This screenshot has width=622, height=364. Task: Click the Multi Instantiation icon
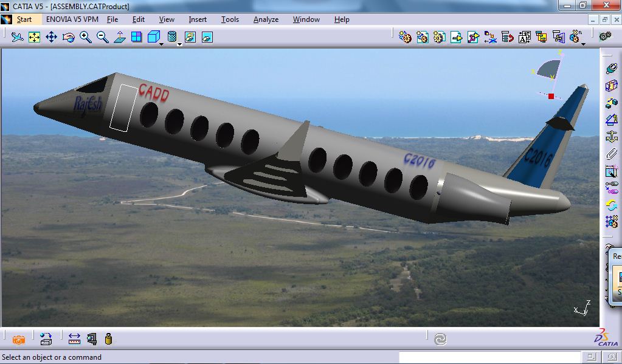click(575, 37)
